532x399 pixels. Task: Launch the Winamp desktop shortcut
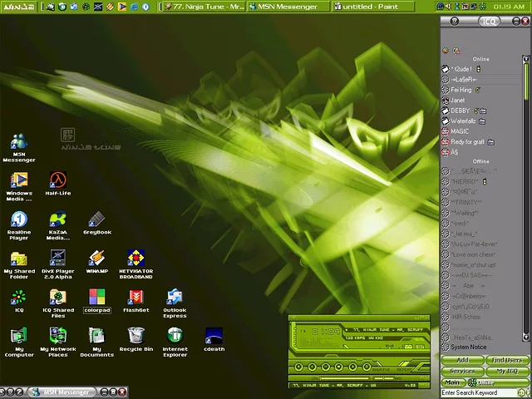pos(97,262)
